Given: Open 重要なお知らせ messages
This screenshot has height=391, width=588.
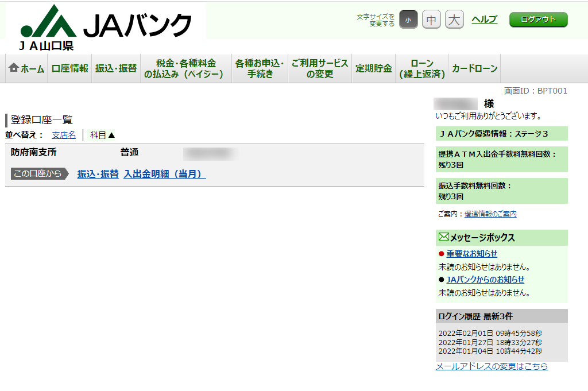Looking at the screenshot, I should (x=472, y=254).
